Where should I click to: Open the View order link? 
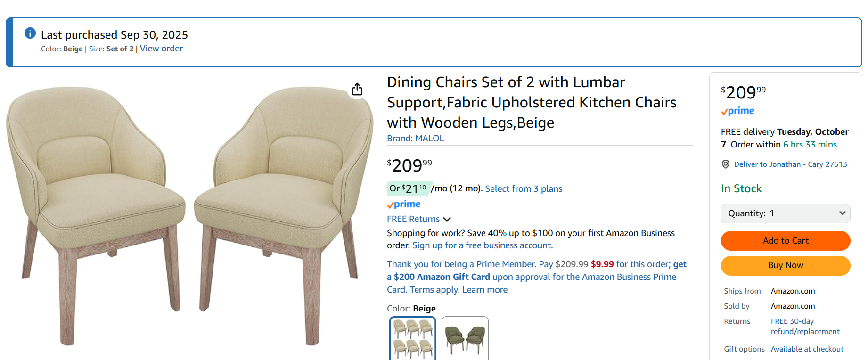click(161, 49)
